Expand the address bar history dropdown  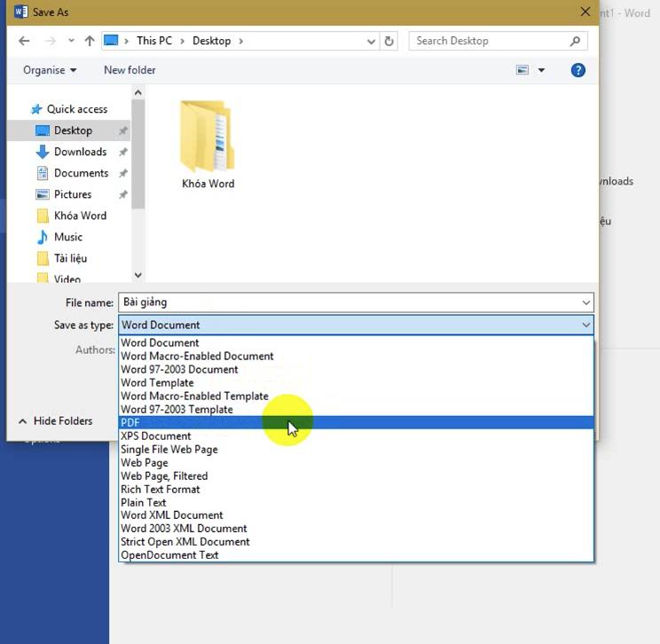tap(371, 42)
